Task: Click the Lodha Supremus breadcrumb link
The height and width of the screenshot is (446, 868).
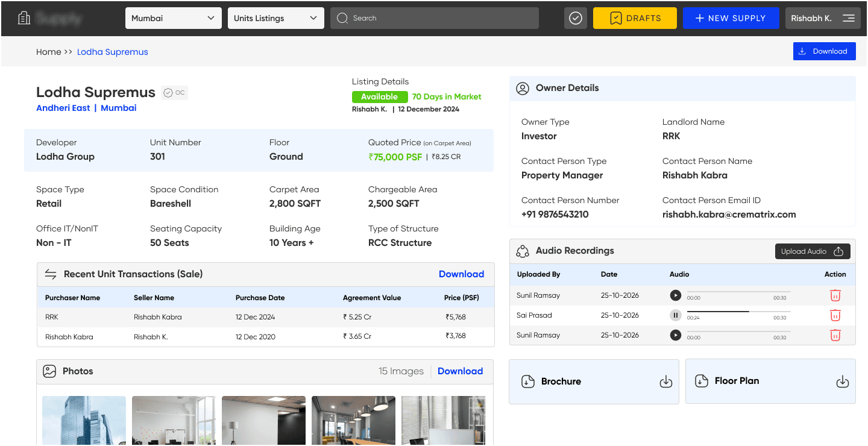Action: click(x=113, y=52)
